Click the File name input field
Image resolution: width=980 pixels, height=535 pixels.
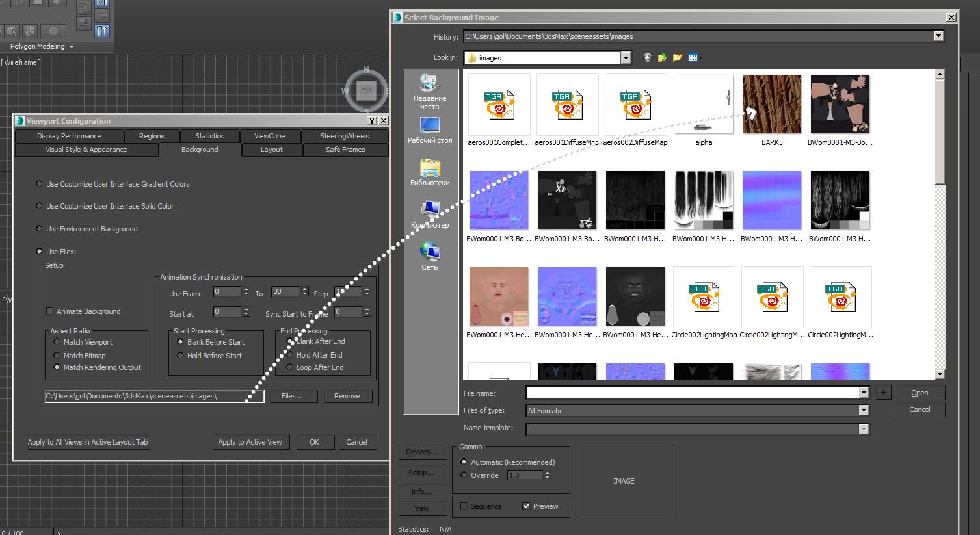pyautogui.click(x=693, y=393)
